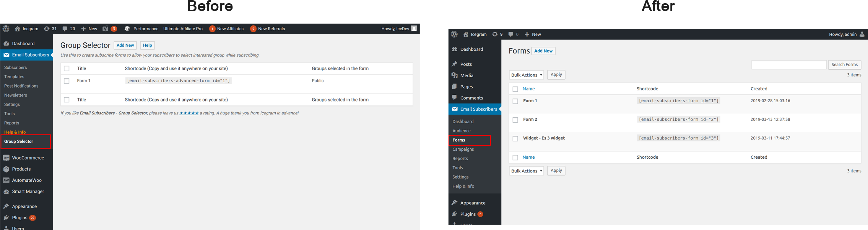868x230 pixels.
Task: Click Add New beside Group Selector heading
Action: click(x=125, y=45)
